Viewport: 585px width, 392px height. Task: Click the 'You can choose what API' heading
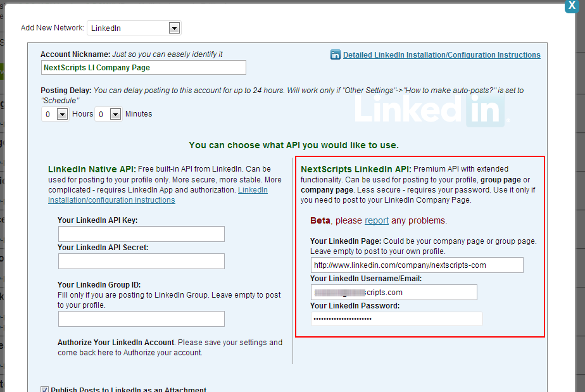(x=294, y=145)
